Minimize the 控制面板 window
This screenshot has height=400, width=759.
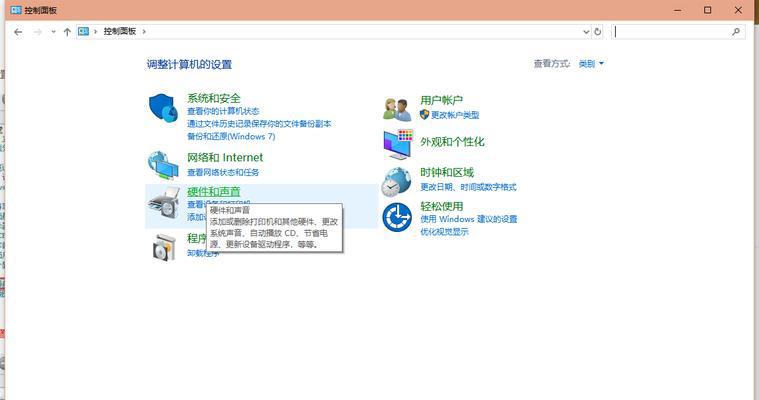tap(678, 10)
